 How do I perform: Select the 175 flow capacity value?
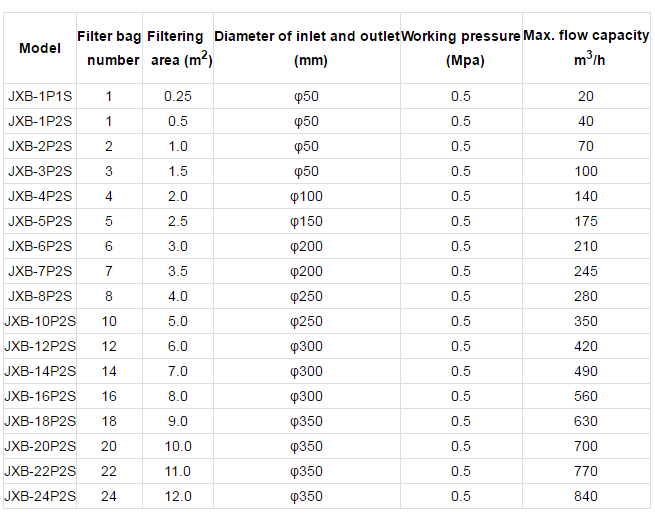(x=586, y=221)
